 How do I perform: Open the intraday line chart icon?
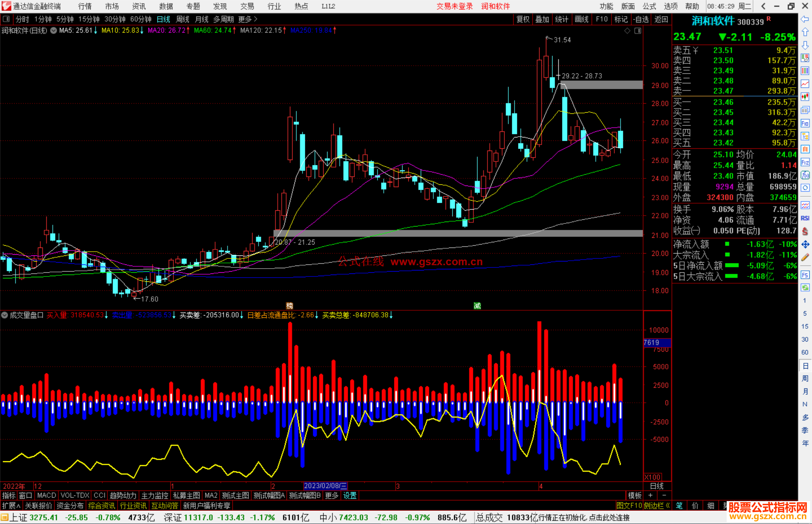[805, 84]
